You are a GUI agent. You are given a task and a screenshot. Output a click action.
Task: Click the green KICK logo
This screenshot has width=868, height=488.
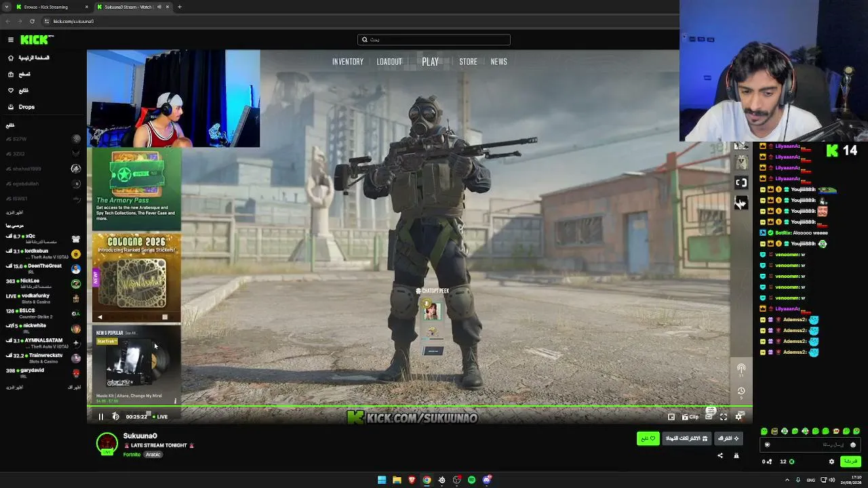coord(35,40)
